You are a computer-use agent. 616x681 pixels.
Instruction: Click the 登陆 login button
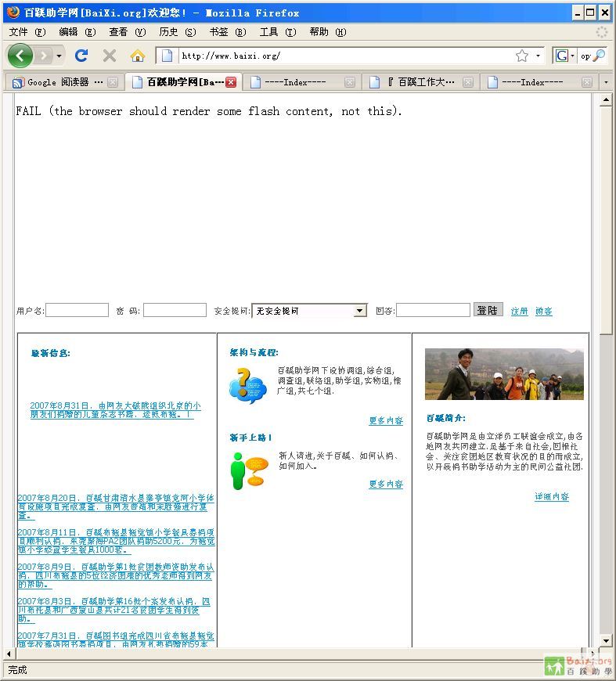(488, 310)
